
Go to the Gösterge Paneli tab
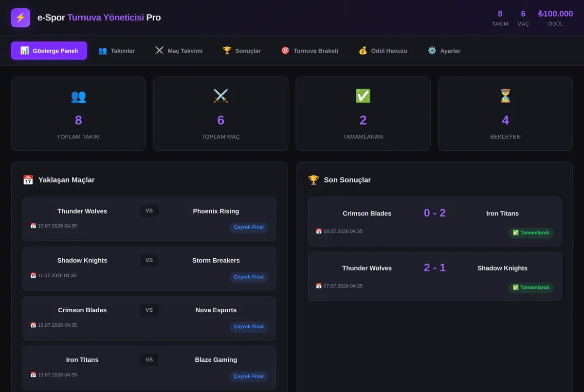pyautogui.click(x=49, y=51)
